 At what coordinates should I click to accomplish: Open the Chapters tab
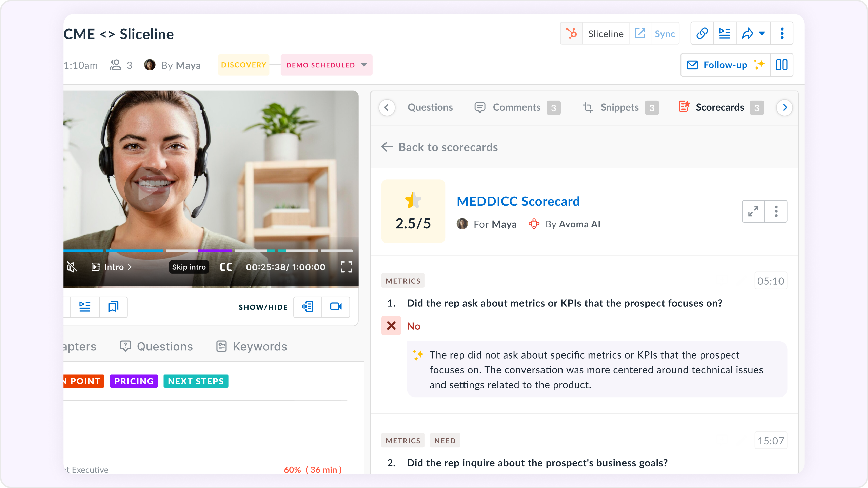80,346
